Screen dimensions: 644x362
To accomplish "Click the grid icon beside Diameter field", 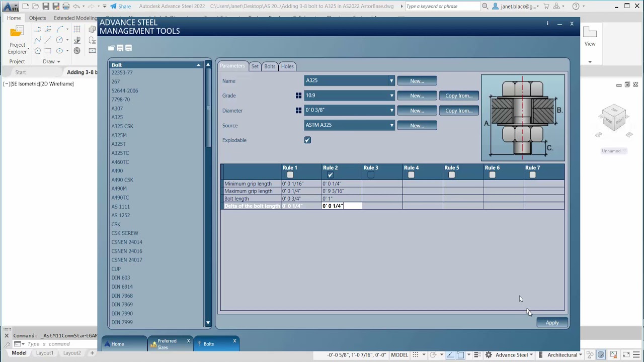I will tap(298, 110).
